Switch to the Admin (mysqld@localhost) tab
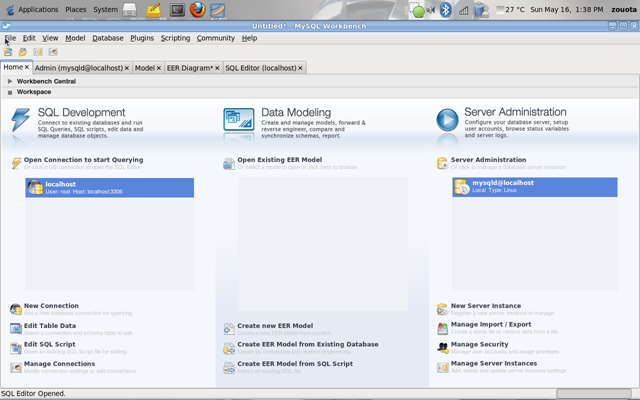This screenshot has width=640, height=400. point(79,68)
